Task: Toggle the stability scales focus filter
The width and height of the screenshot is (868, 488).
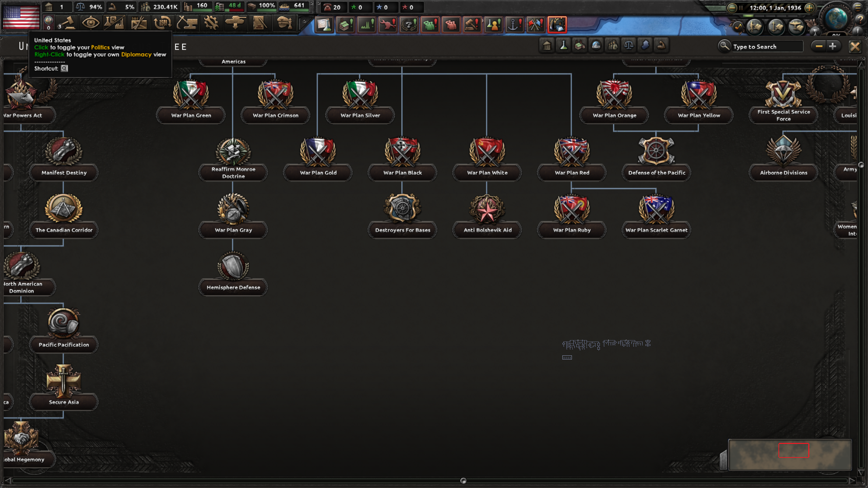Action: point(629,45)
